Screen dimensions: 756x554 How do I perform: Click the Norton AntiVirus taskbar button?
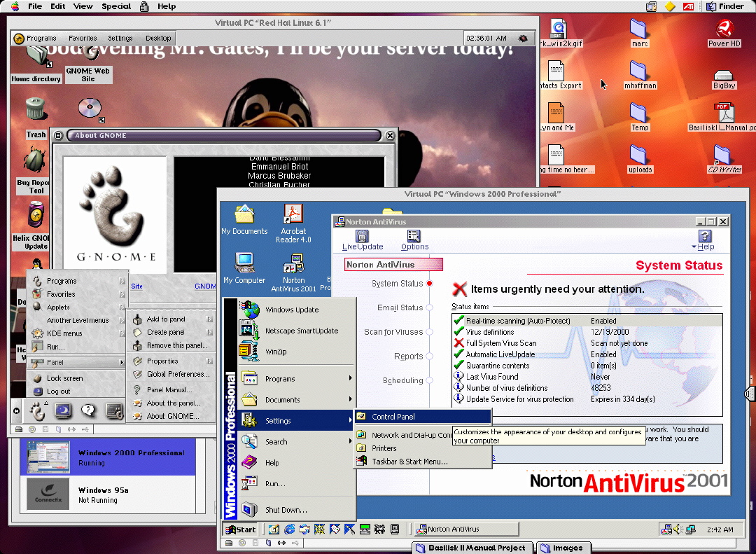(466, 529)
